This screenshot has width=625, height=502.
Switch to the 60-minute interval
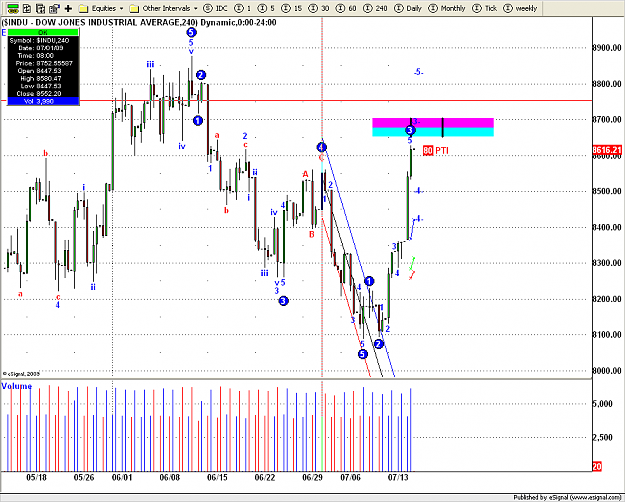[346, 8]
